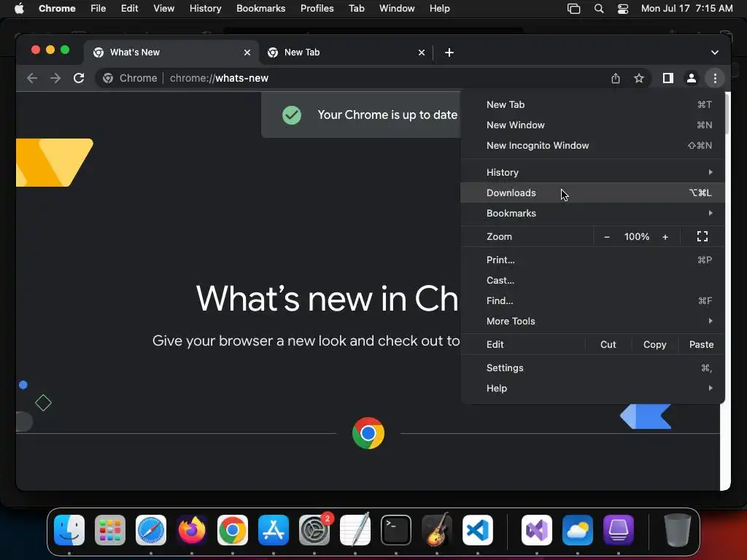The height and width of the screenshot is (560, 747).
Task: Switch to the New Tab tab
Action: pyautogui.click(x=346, y=52)
